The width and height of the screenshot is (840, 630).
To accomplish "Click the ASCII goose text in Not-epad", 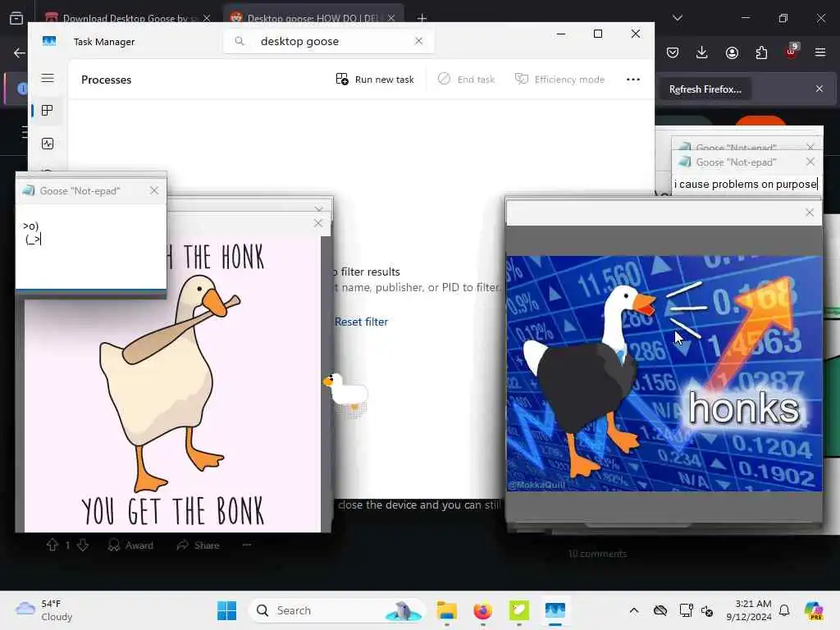I will (x=32, y=232).
